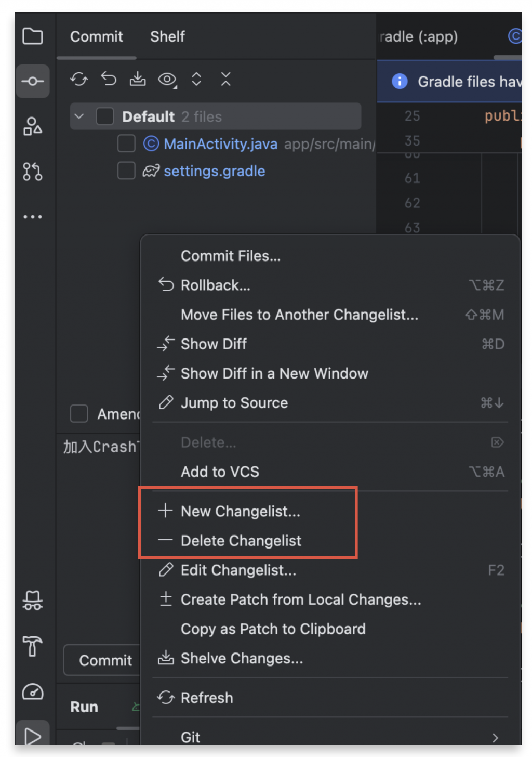The image size is (532, 757).
Task: Open the view options eye dropdown
Action: point(167,80)
